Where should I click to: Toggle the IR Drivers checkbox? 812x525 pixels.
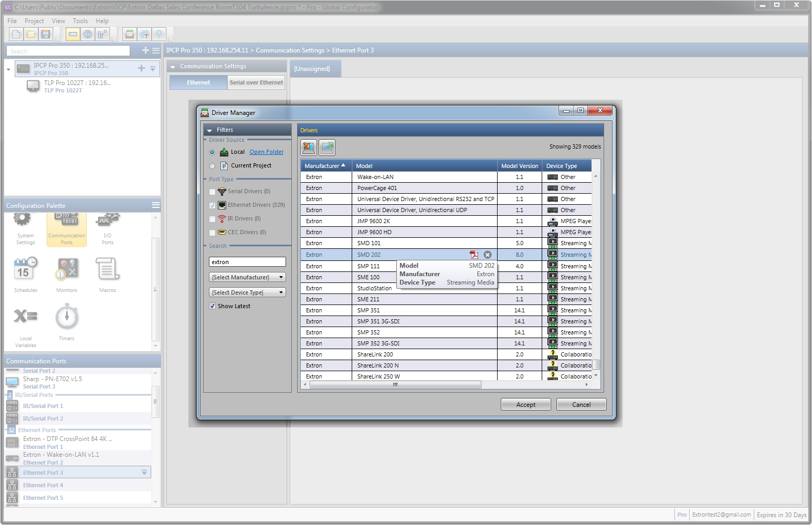click(212, 219)
